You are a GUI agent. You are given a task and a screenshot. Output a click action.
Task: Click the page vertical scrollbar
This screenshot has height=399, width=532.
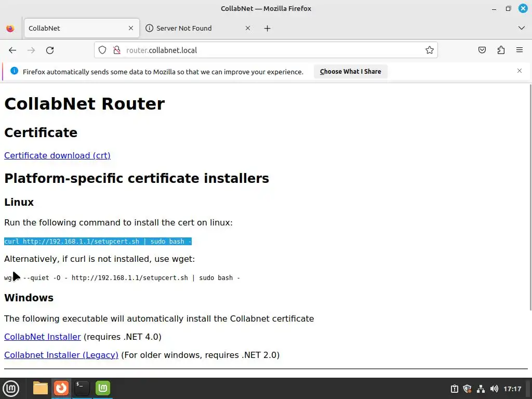pyautogui.click(x=529, y=197)
